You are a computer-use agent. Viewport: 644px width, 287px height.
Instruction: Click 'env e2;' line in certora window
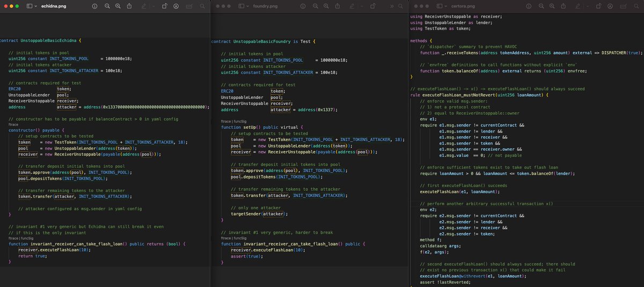(428, 210)
